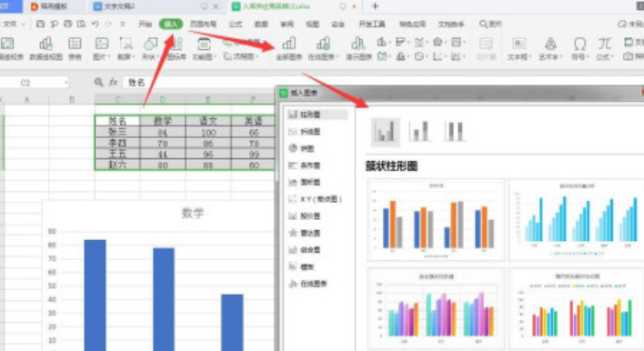Select Column chart (柱形图) in Insert Chart dialog

coord(317,115)
